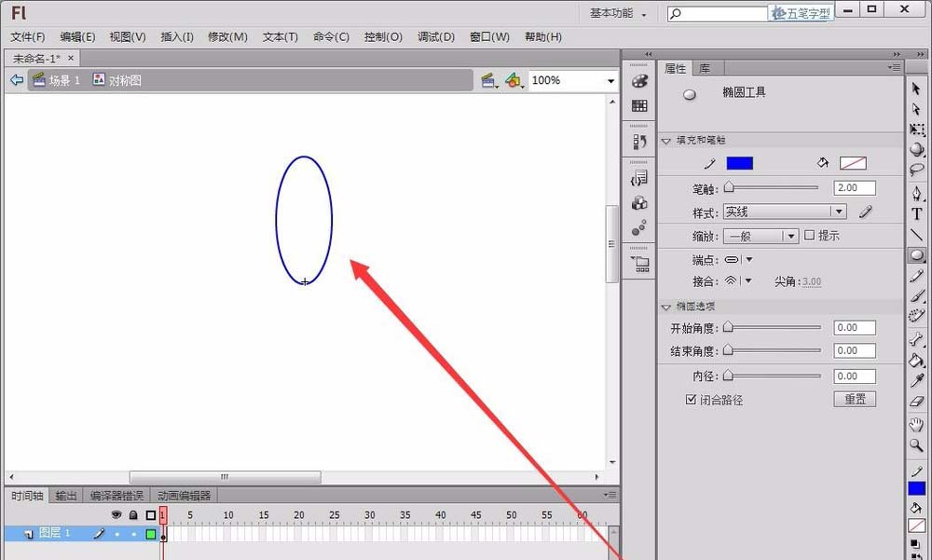Open the 编译器错误 tab
This screenshot has height=560, width=932.
click(x=116, y=495)
